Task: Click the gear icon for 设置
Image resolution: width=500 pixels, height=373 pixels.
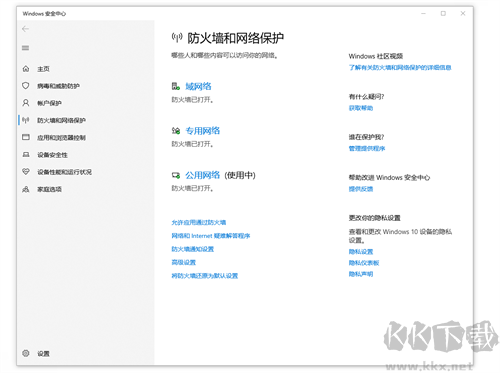Action: coord(26,353)
